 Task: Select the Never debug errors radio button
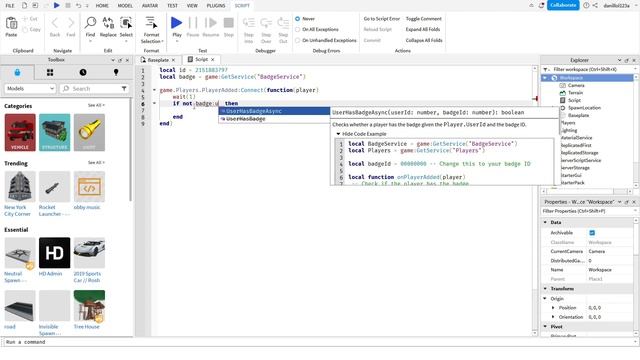click(298, 19)
